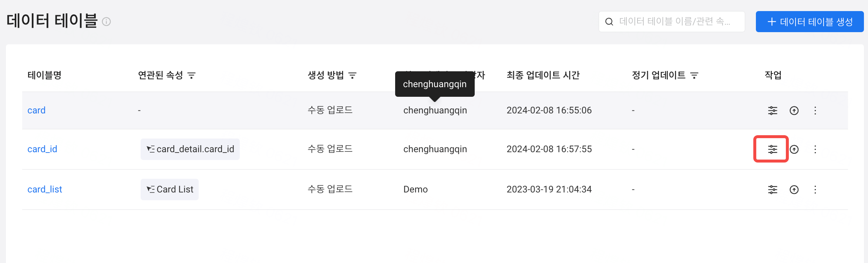Open more options menu for card_id row

tap(815, 149)
